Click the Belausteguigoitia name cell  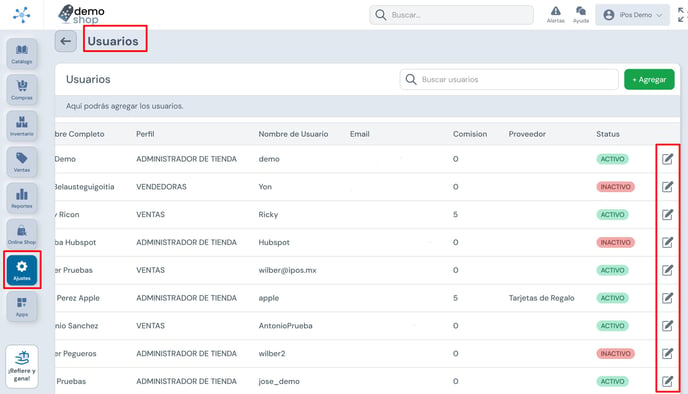coord(85,187)
